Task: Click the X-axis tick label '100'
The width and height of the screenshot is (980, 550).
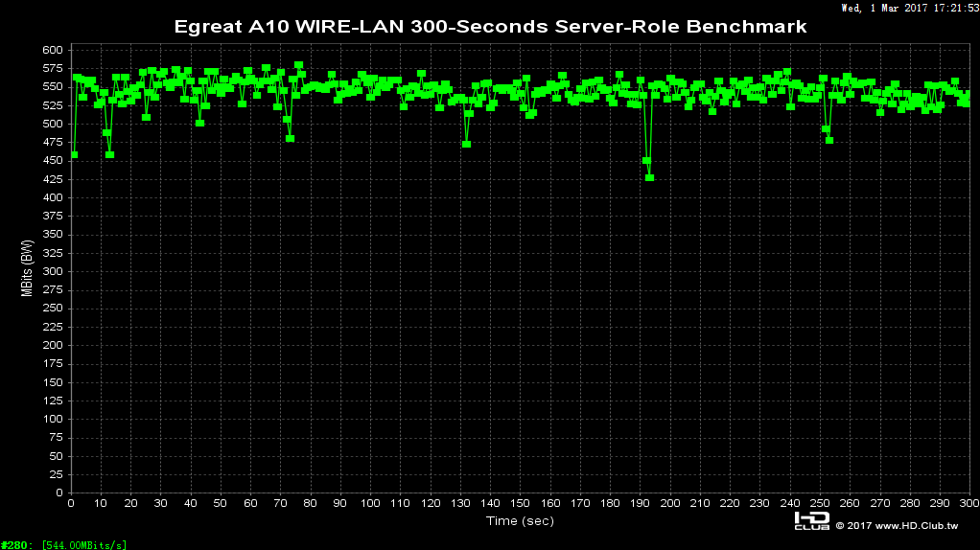Action: (x=370, y=503)
